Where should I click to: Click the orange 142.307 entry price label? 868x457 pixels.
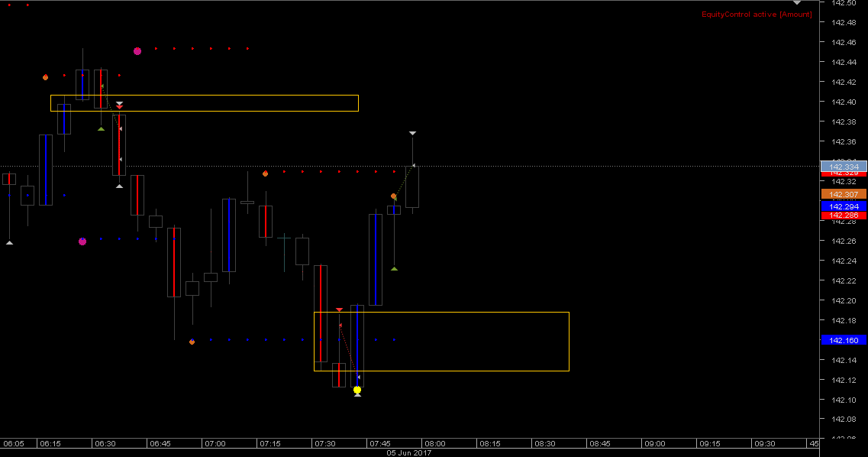coord(843,194)
